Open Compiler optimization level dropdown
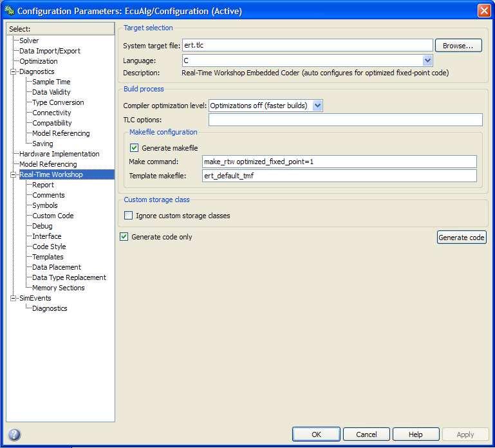This screenshot has width=495, height=448. coord(317,106)
